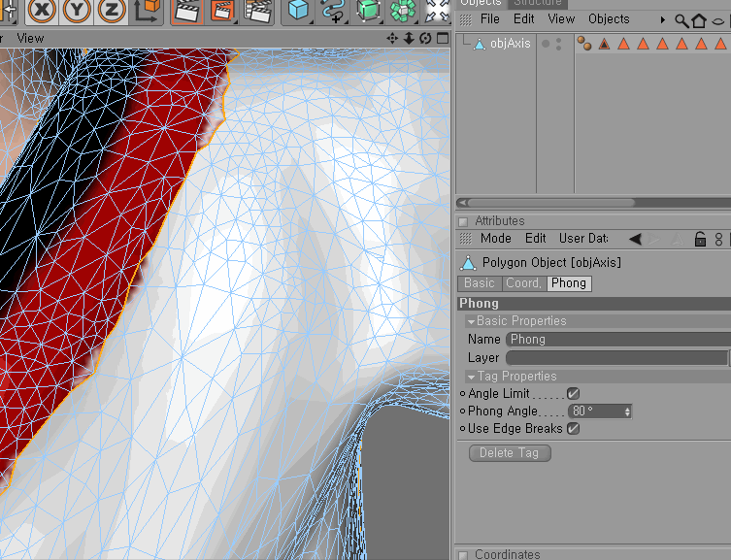Click the coordinate system cube icon
The width and height of the screenshot is (731, 560).
[x=148, y=10]
